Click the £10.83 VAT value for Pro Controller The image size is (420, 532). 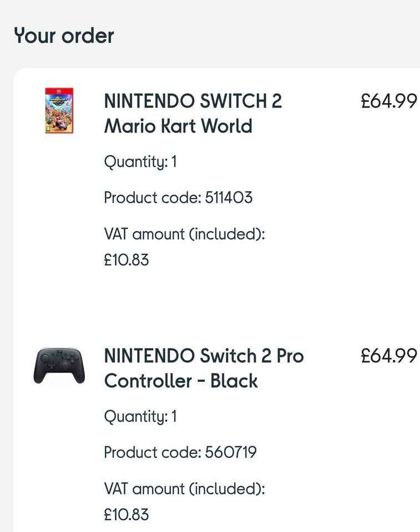(126, 514)
